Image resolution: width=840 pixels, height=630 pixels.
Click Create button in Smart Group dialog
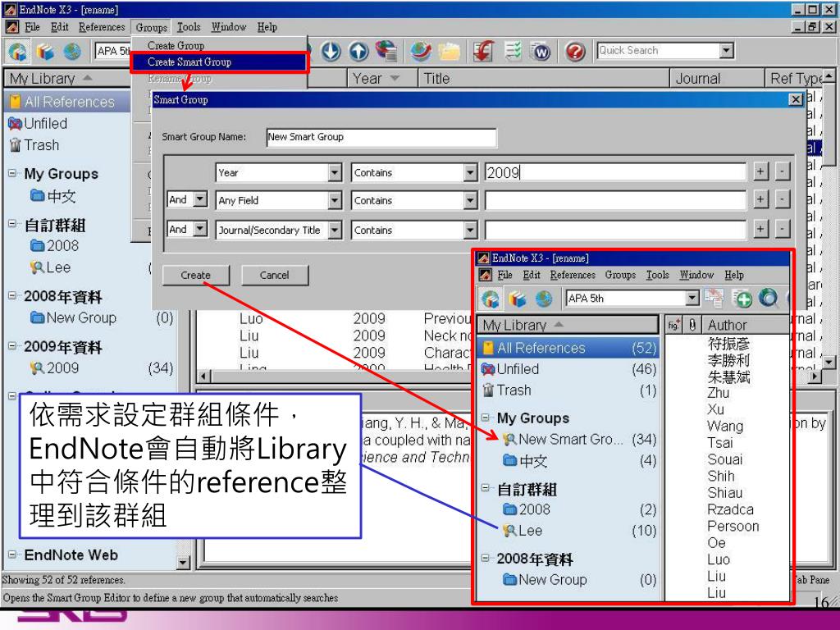tap(195, 276)
